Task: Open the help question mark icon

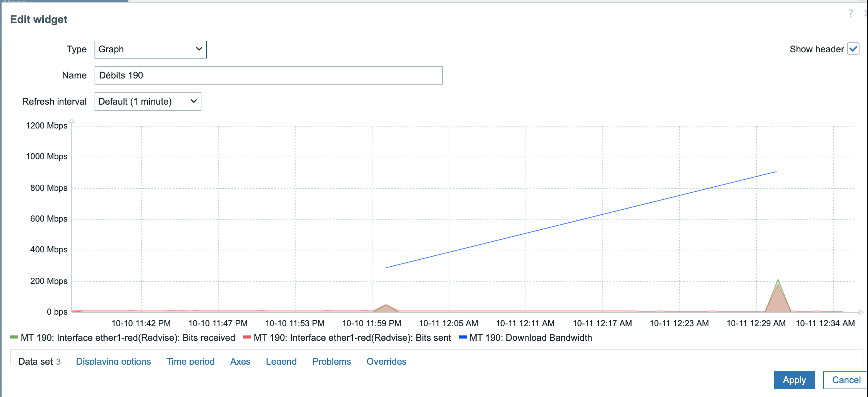Action: pos(851,13)
